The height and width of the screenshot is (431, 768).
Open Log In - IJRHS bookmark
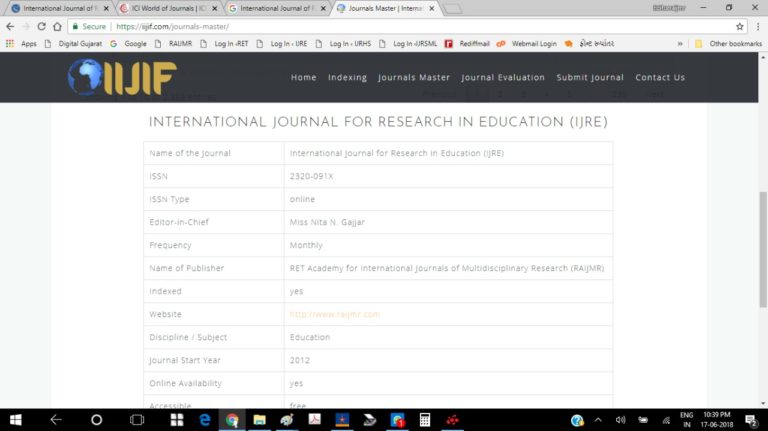coord(343,44)
